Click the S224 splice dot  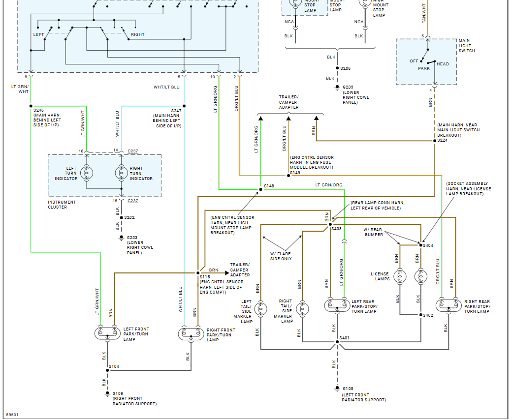click(x=435, y=141)
